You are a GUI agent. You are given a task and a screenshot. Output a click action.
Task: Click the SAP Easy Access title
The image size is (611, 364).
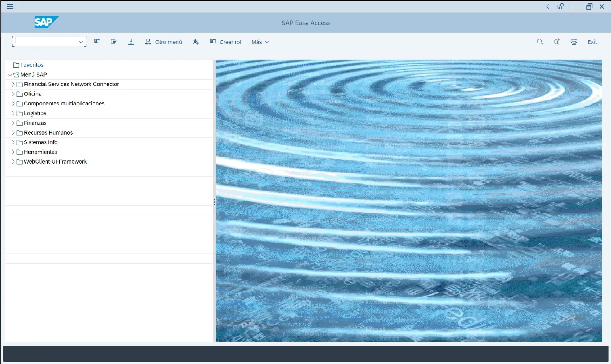click(x=306, y=23)
